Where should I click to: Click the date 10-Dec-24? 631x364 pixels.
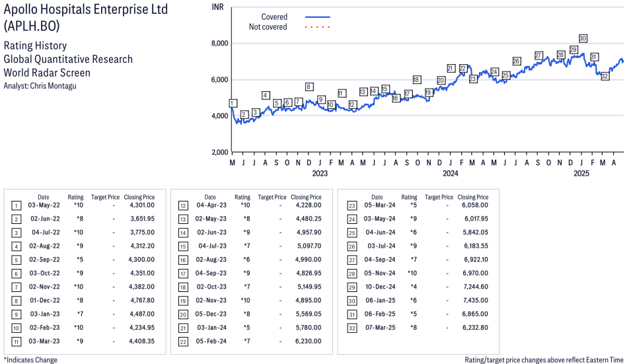tap(381, 287)
